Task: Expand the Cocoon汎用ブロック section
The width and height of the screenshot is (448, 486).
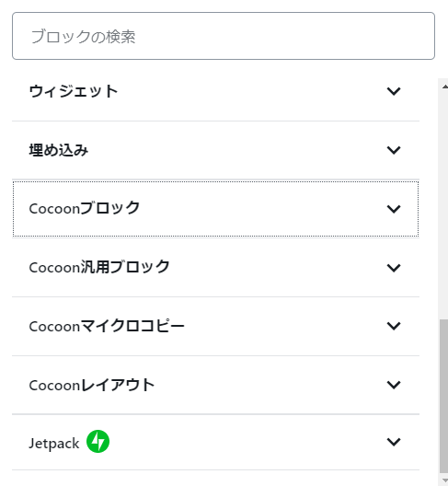Action: [99, 267]
